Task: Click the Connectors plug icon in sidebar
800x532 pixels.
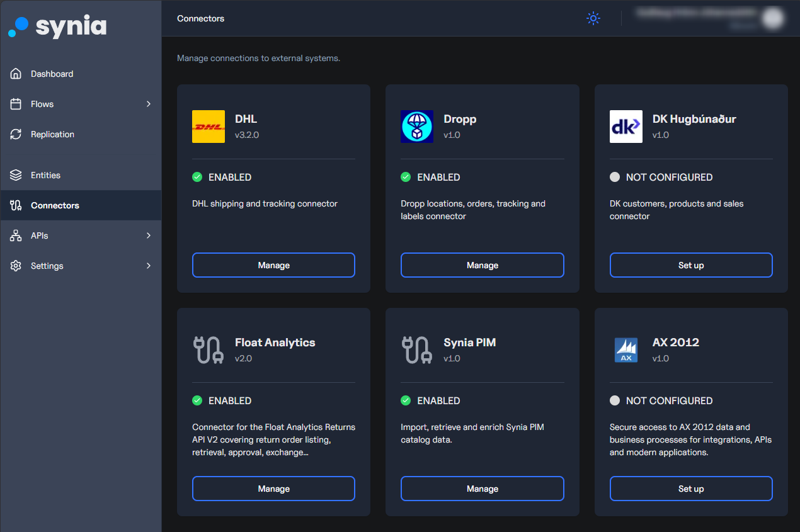Action: tap(16, 205)
